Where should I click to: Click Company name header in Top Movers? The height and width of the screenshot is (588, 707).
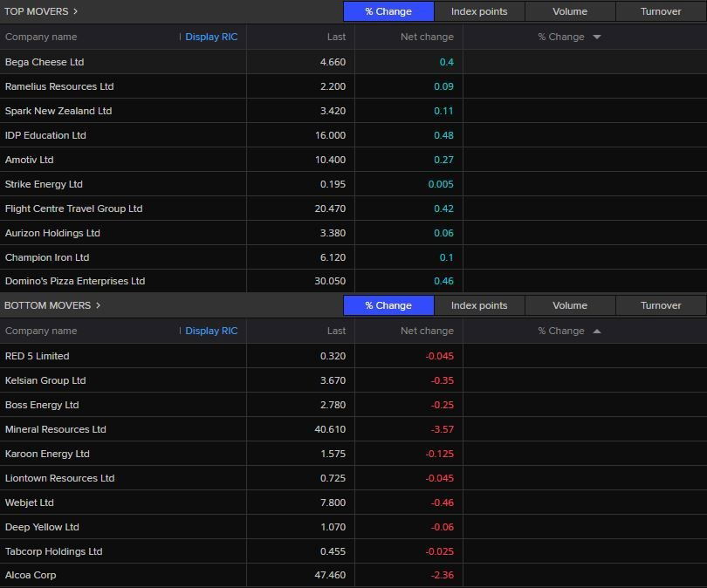(x=41, y=37)
